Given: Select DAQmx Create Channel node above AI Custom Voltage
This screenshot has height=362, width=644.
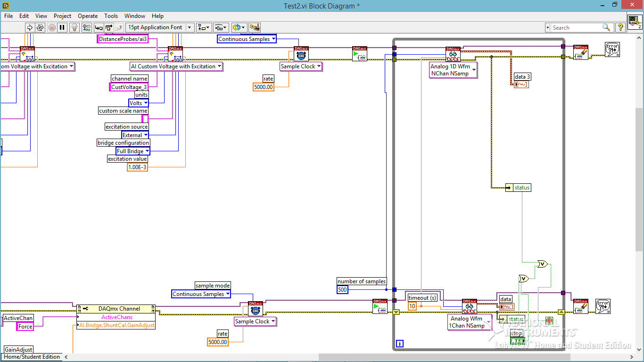Looking at the screenshot, I should click(175, 54).
